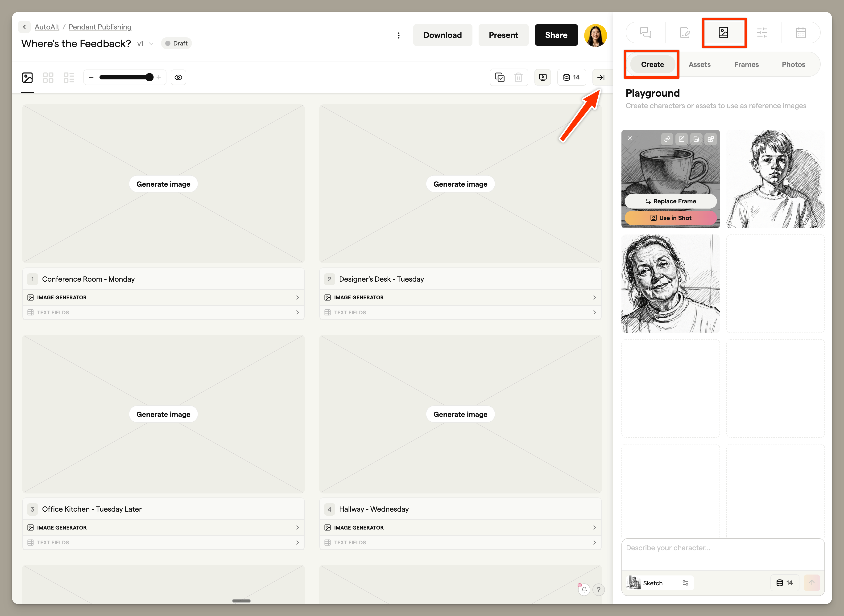Adjust the frame zoom slider handle
Viewport: 844px width, 616px height.
[149, 77]
